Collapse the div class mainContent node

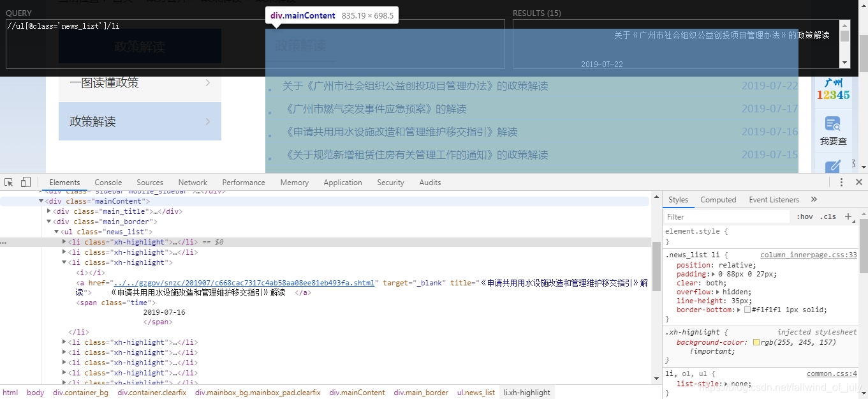42,201
